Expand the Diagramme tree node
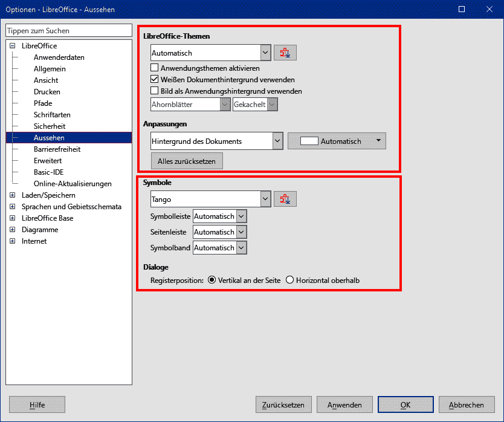This screenshot has width=504, height=422. [13, 229]
